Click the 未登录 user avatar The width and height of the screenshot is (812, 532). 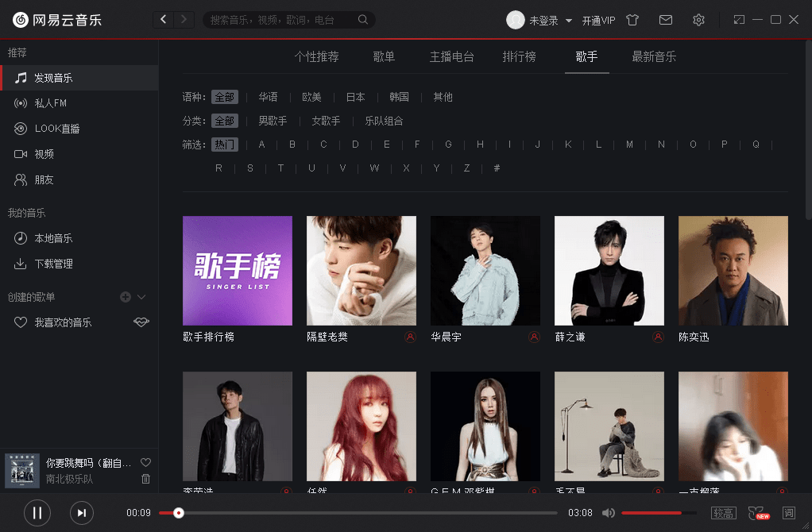coord(516,20)
